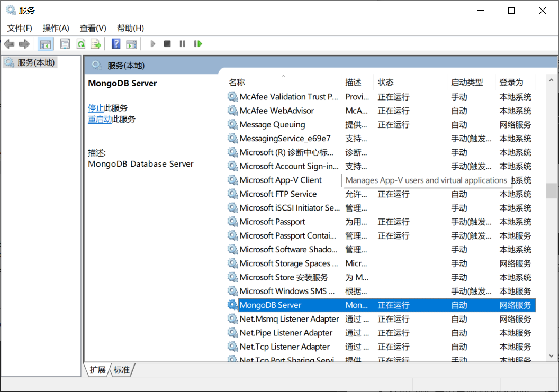Click the 停止 service link
Viewport: 559px width, 392px height.
(96, 108)
